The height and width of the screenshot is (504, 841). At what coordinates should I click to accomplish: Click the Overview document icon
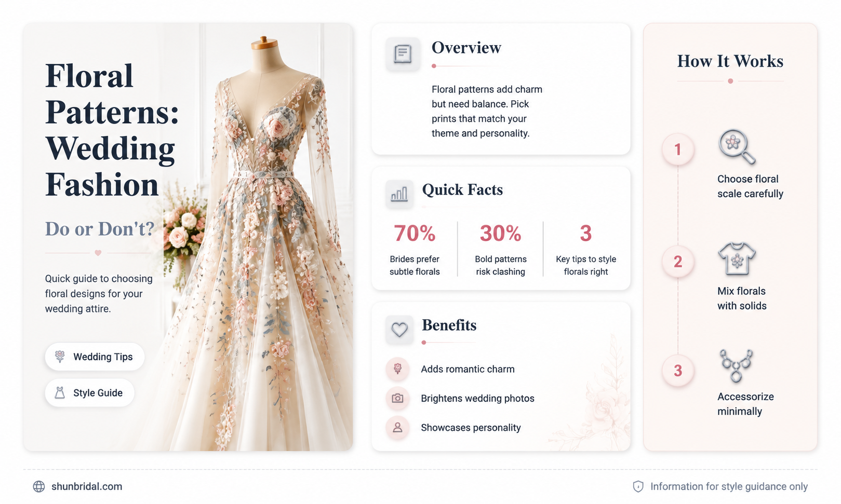403,54
